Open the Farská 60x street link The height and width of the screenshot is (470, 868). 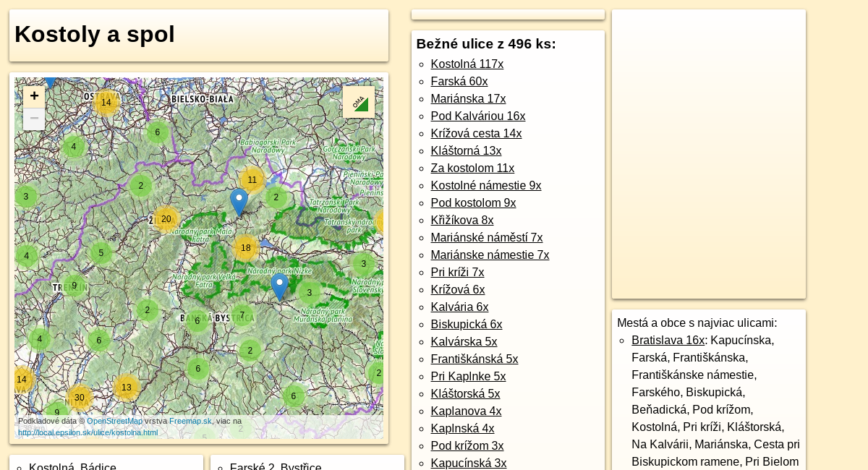coord(459,81)
